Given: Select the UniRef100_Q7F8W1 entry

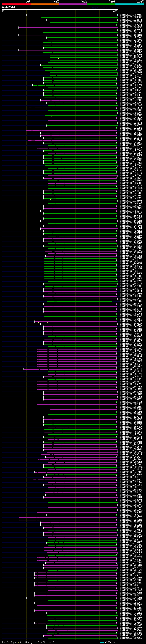Looking at the screenshot, I should coord(131,40).
